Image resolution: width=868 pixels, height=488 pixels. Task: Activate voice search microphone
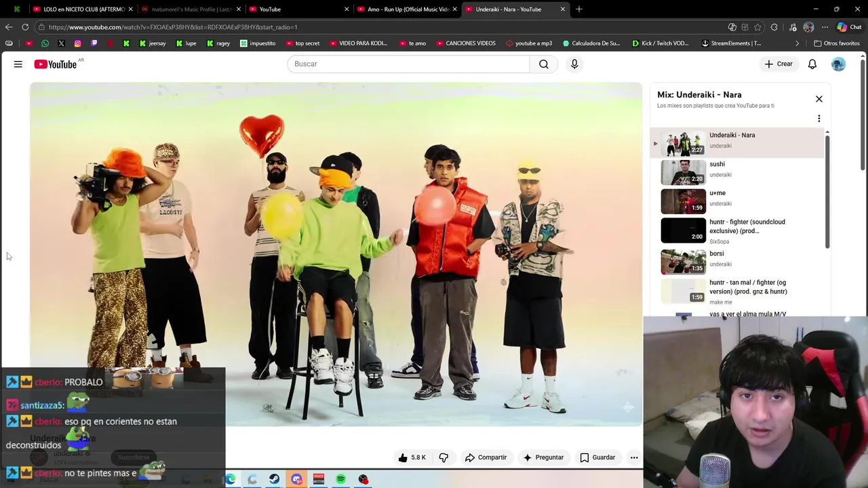pos(574,64)
